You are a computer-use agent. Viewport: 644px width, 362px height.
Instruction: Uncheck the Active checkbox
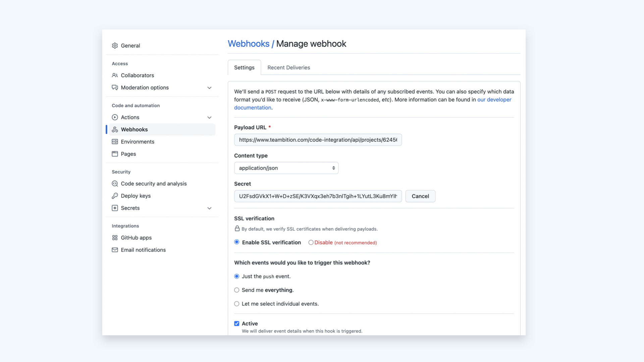tap(237, 323)
